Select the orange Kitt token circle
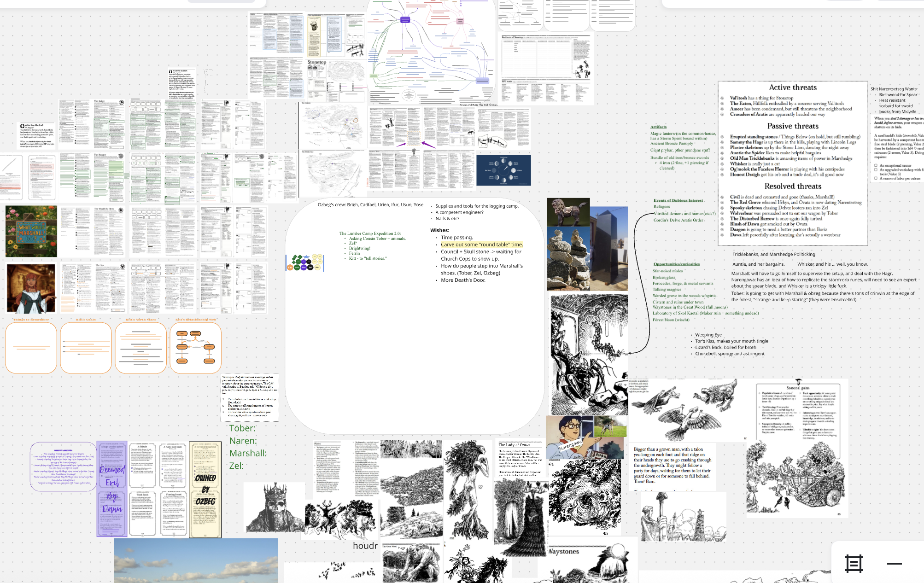924x583 pixels. [x=290, y=268]
